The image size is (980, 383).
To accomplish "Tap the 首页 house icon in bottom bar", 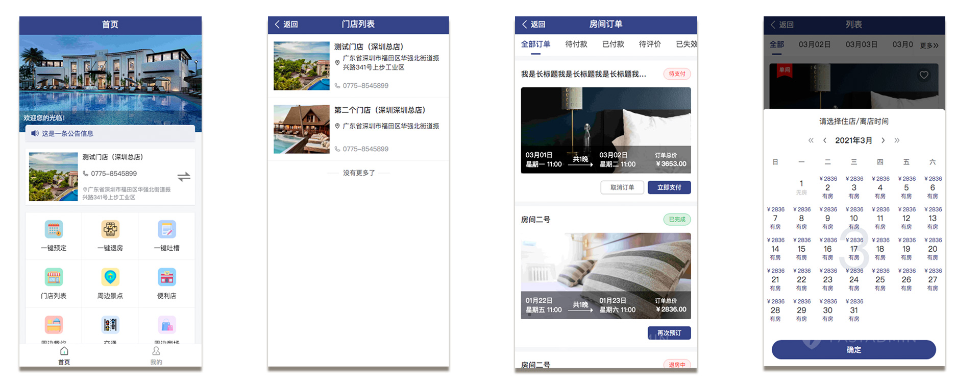I will pyautogui.click(x=64, y=351).
